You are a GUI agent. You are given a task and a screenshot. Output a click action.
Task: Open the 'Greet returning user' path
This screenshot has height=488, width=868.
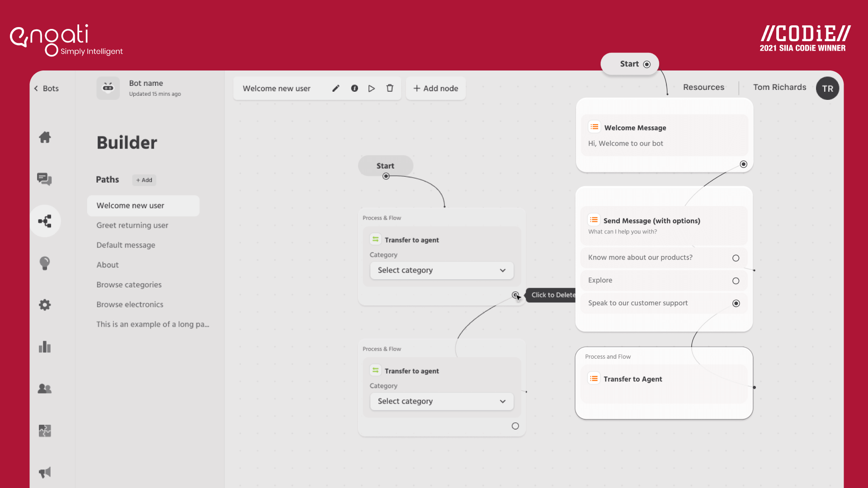(x=132, y=225)
